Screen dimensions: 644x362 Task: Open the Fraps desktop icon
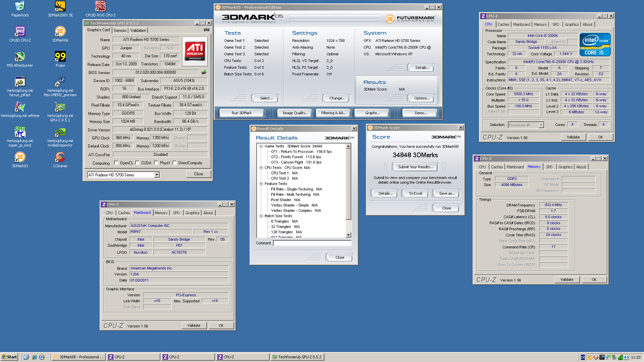coord(60,59)
